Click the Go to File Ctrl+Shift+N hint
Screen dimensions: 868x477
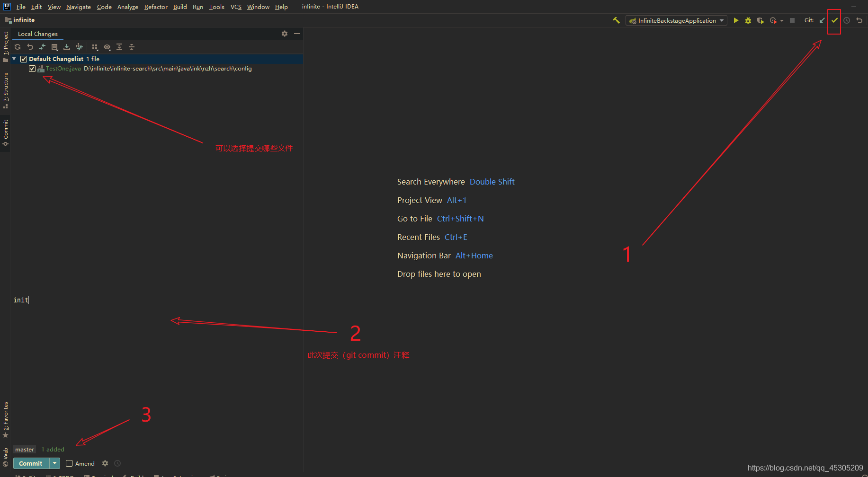pos(440,219)
